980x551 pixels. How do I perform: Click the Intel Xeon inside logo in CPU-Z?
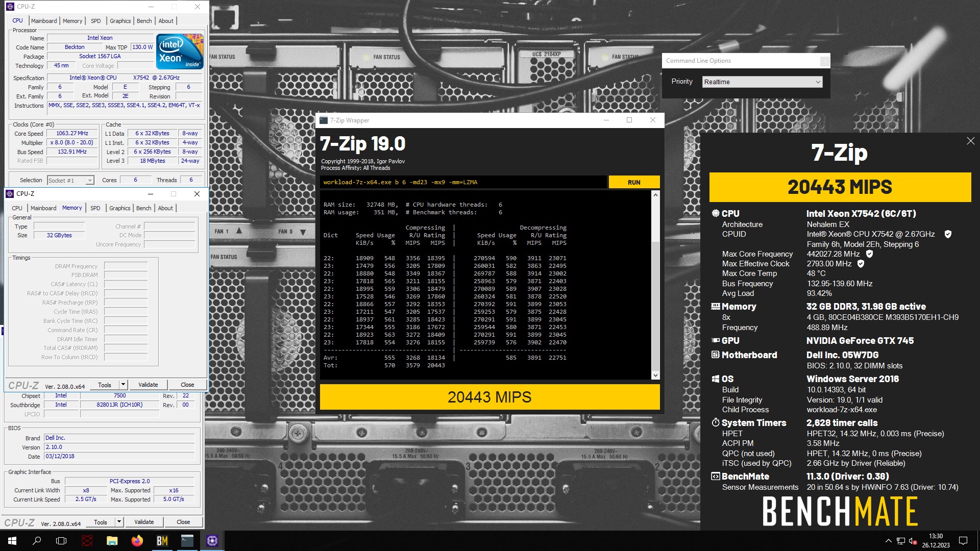180,52
